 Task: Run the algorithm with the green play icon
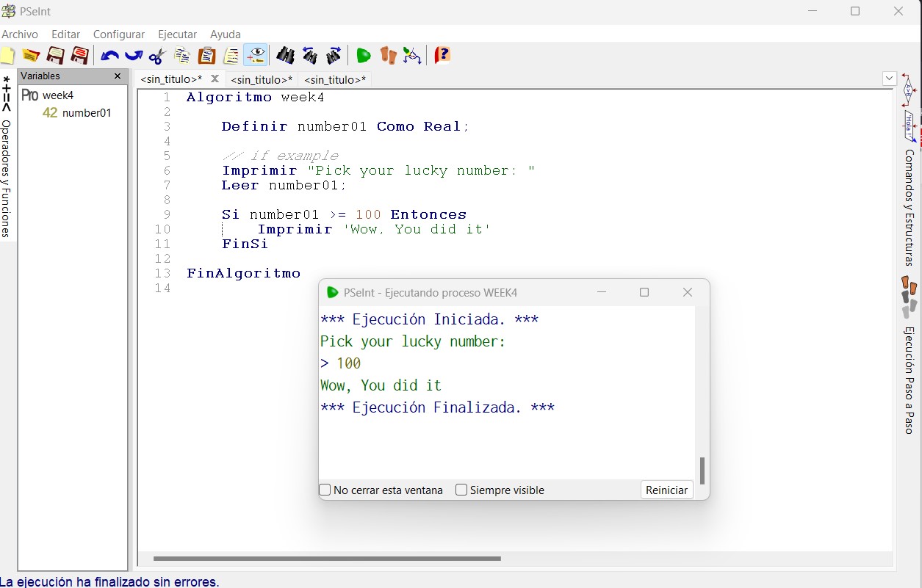point(363,56)
